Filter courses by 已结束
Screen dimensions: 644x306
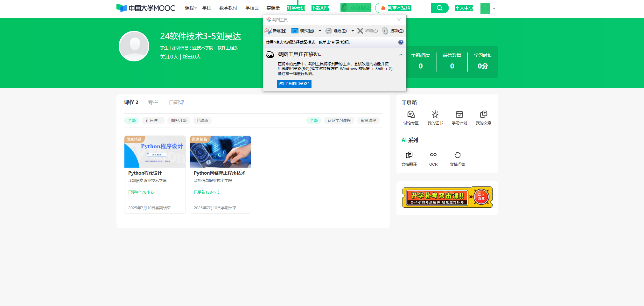[202, 121]
